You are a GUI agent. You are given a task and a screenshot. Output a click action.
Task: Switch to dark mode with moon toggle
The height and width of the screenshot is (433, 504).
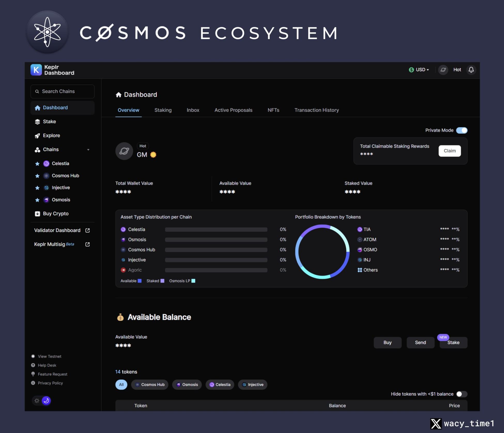[x=46, y=401]
